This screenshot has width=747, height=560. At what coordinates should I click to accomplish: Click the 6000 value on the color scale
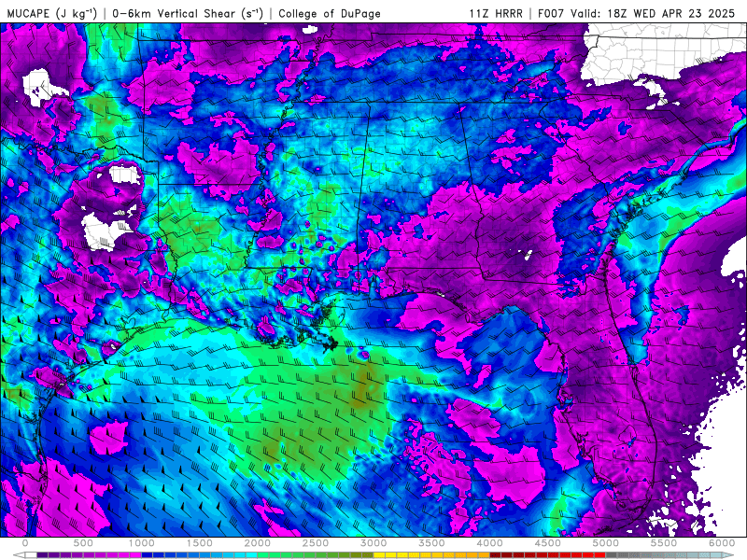pyautogui.click(x=722, y=543)
